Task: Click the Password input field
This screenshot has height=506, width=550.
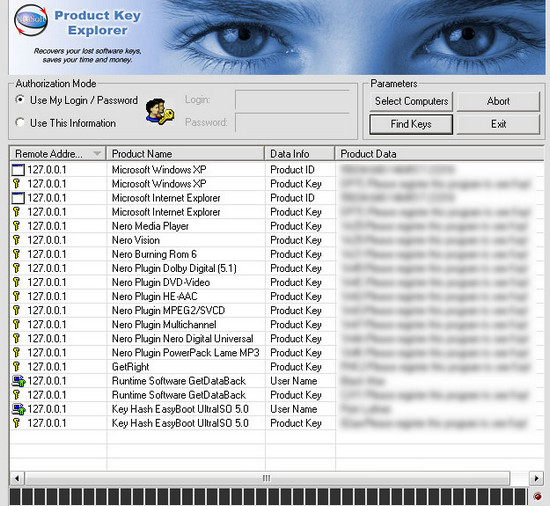Action: (x=292, y=123)
